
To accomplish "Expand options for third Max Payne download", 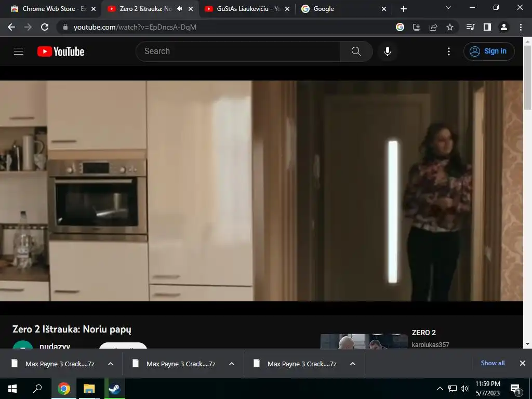I will [x=353, y=364].
